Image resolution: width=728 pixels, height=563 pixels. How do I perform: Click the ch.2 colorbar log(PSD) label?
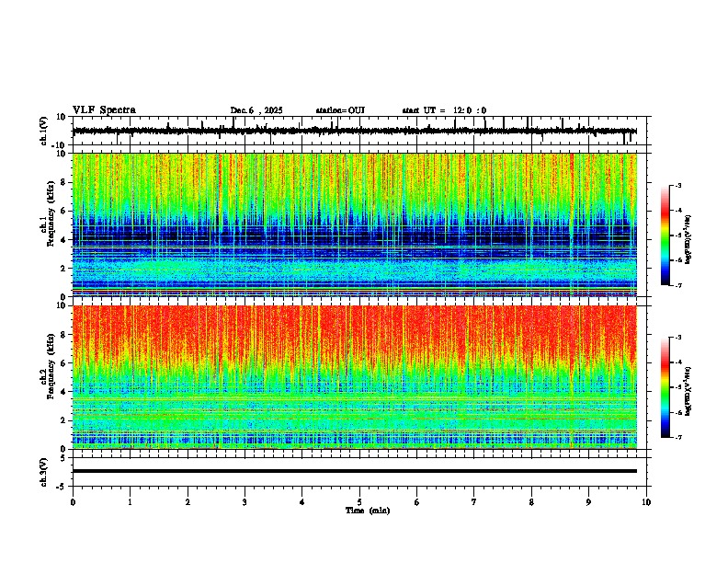[x=688, y=392]
